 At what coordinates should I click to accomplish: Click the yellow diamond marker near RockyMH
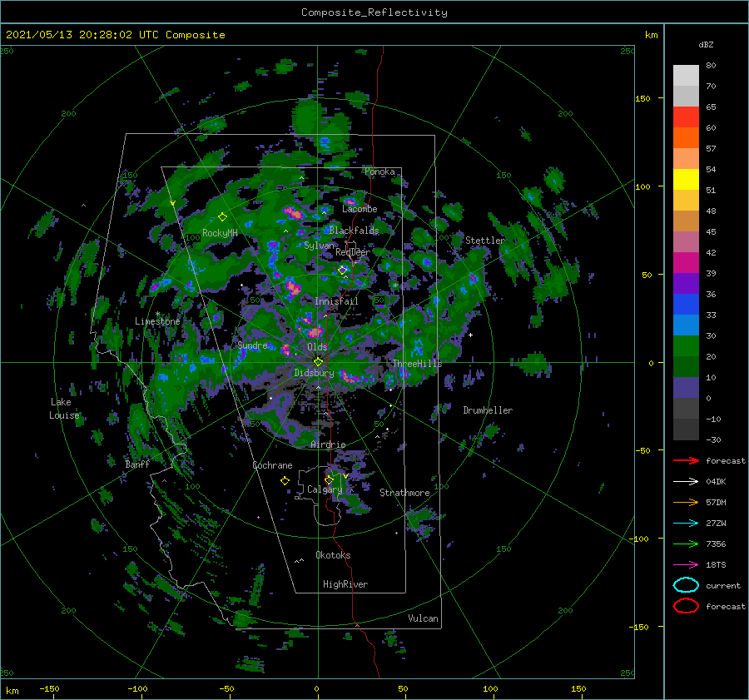click(222, 217)
